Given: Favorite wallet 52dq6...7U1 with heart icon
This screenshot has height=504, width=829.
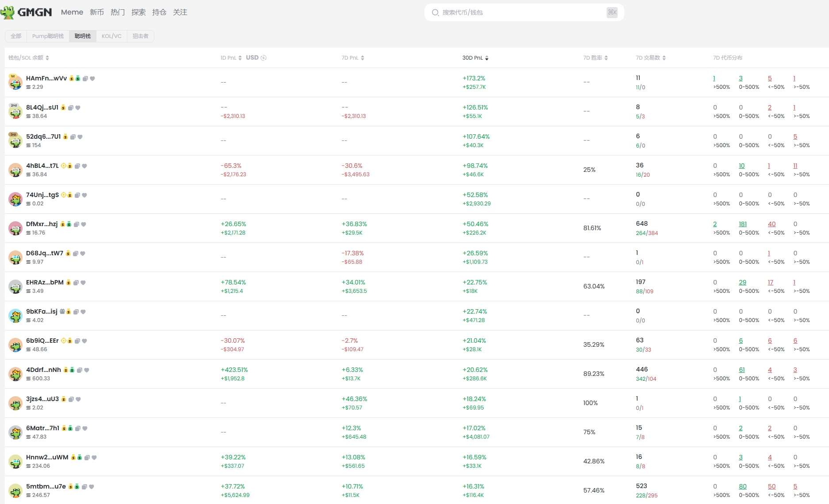Looking at the screenshot, I should point(80,137).
